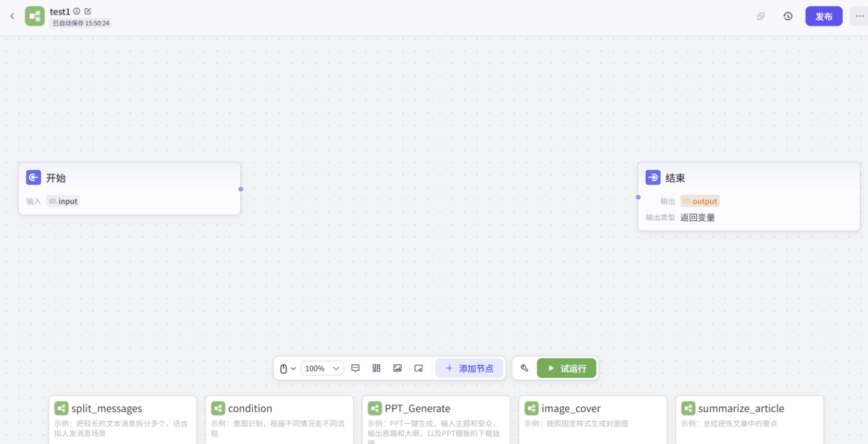Click the info icon beside test1 title
Viewport: 868px width, 444px height.
pyautogui.click(x=77, y=11)
